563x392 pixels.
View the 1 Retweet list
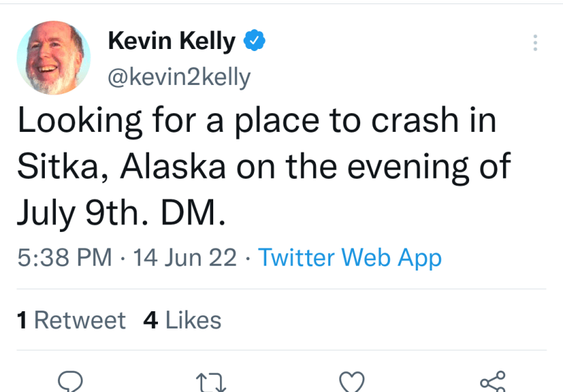tap(71, 320)
